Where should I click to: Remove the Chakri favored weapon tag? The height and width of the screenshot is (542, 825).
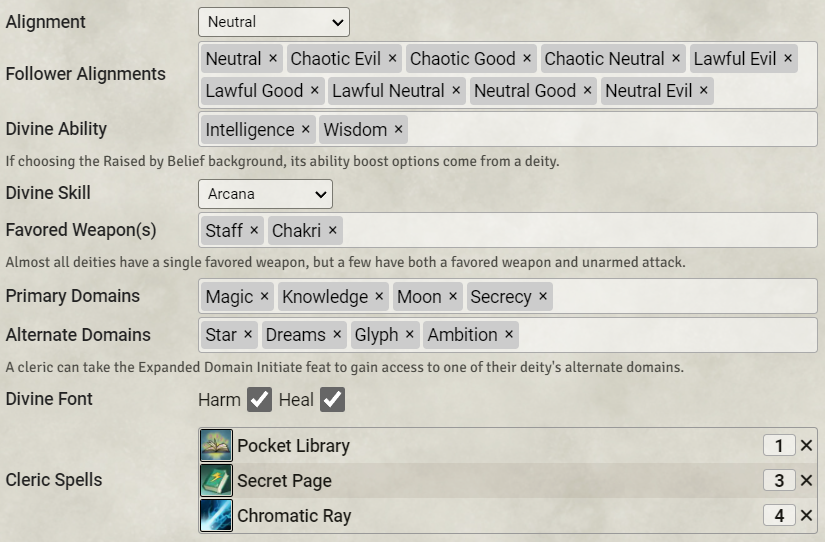(x=332, y=231)
